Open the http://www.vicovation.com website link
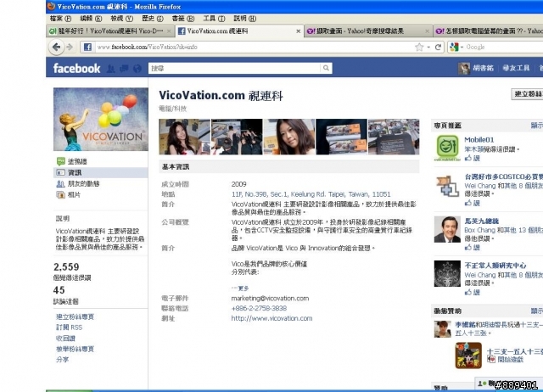The height and width of the screenshot is (392, 543). 271,318
